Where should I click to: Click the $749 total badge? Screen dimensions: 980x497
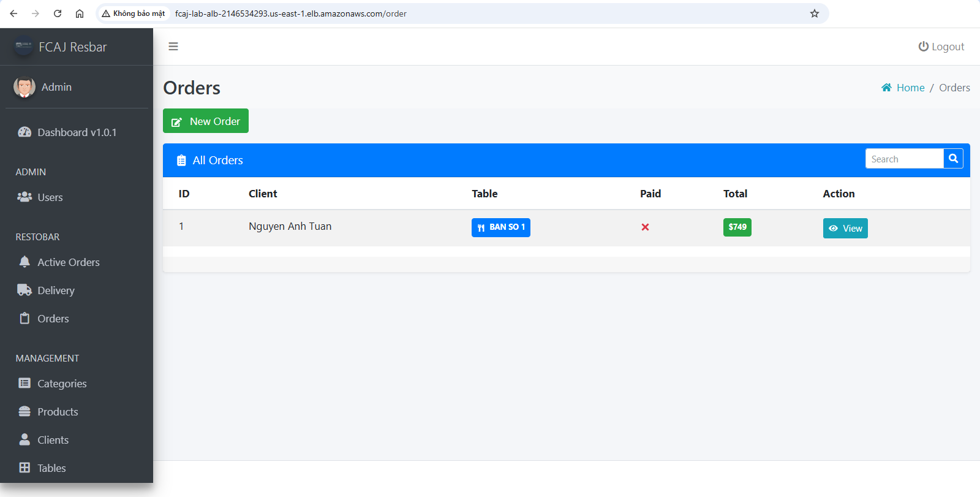click(737, 227)
